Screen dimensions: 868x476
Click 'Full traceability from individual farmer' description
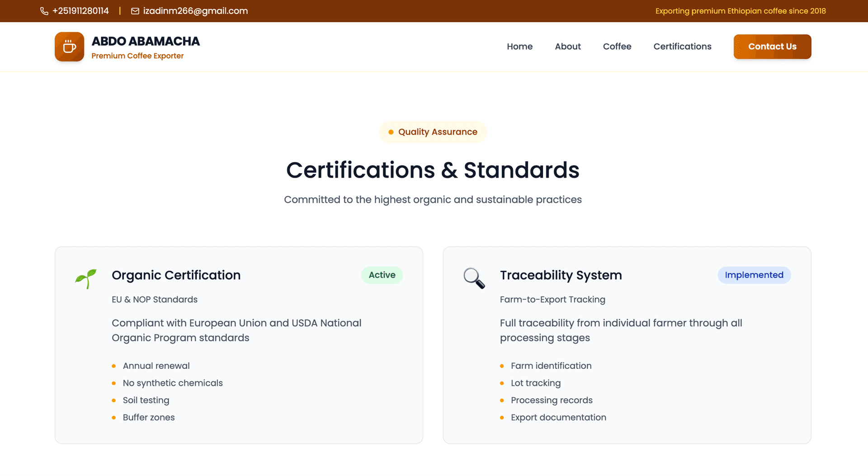pos(621,330)
